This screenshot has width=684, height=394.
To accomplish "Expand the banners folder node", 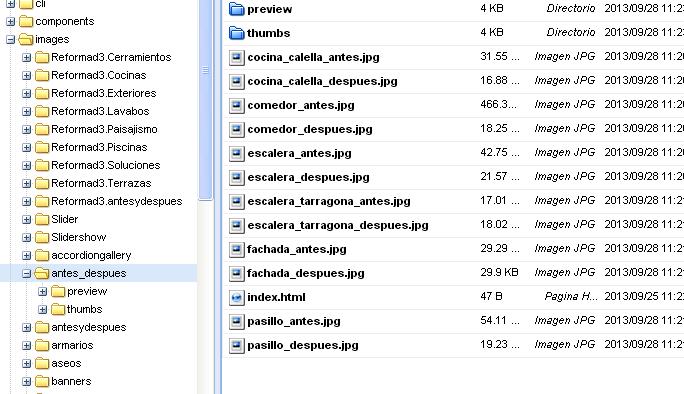I will coord(27,381).
